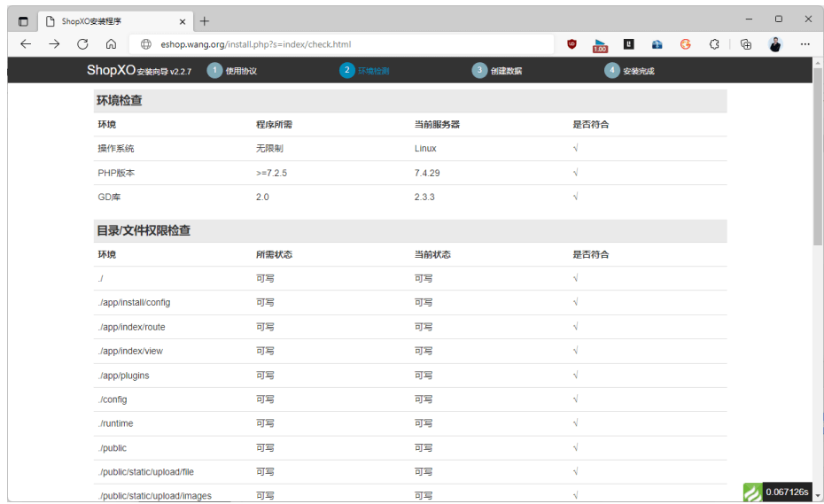Screen dimensions: 824x504
Task: Click step 2 环境检测
Action: pos(365,71)
